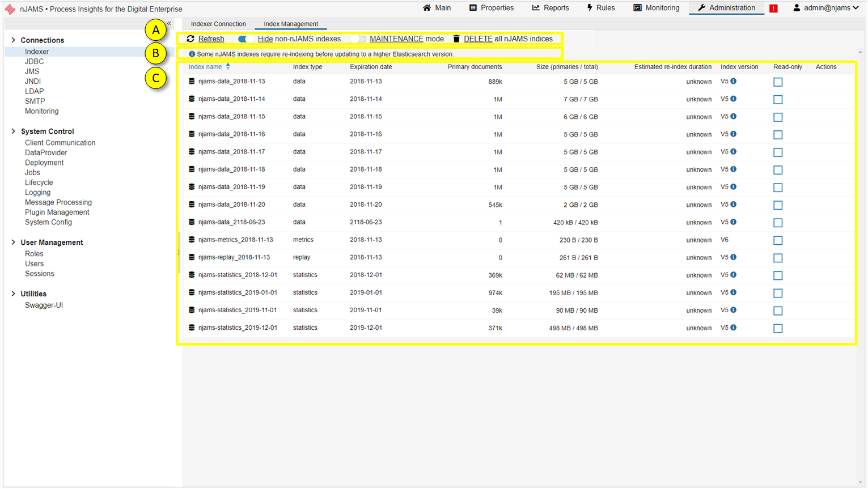Collapse the User Management section chevron
Screen dimensions: 868x489
coord(13,242)
